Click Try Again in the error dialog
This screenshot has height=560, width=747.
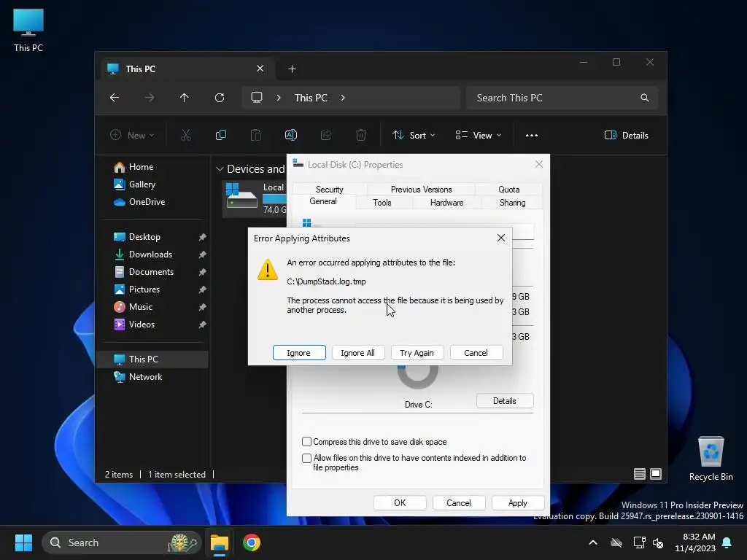tap(417, 353)
